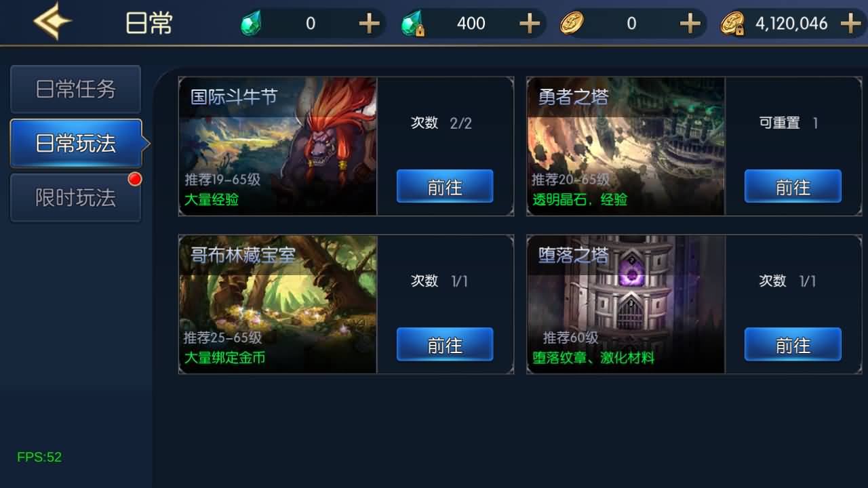Tap the gold coin icon beside 0

572,24
